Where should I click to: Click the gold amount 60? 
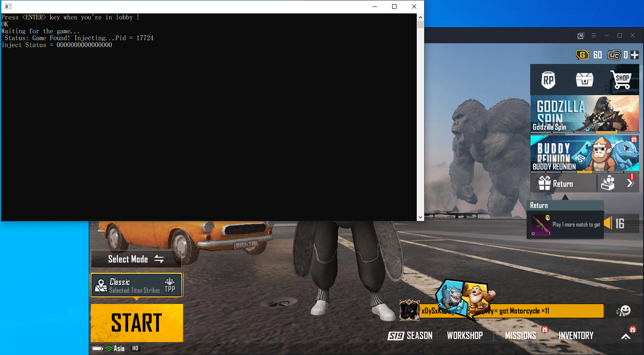click(598, 55)
